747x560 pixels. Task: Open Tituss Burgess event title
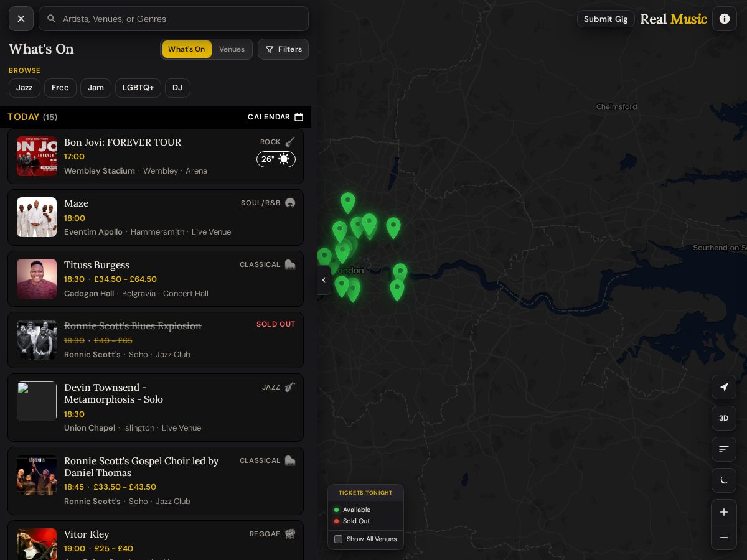[96, 264]
